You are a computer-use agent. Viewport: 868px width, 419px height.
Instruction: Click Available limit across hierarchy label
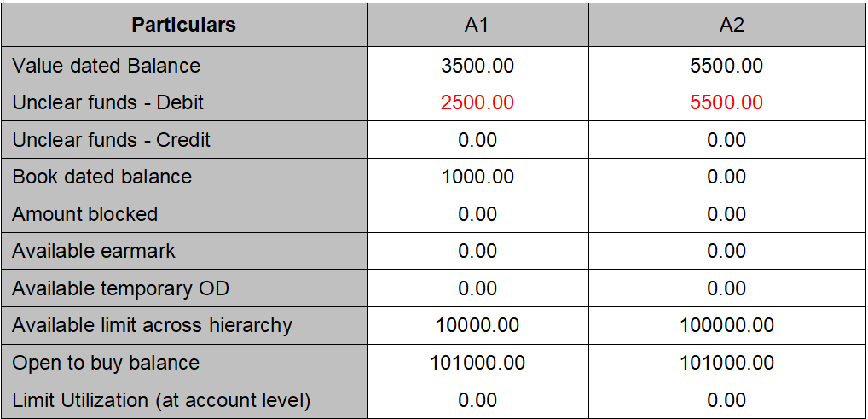tap(152, 325)
